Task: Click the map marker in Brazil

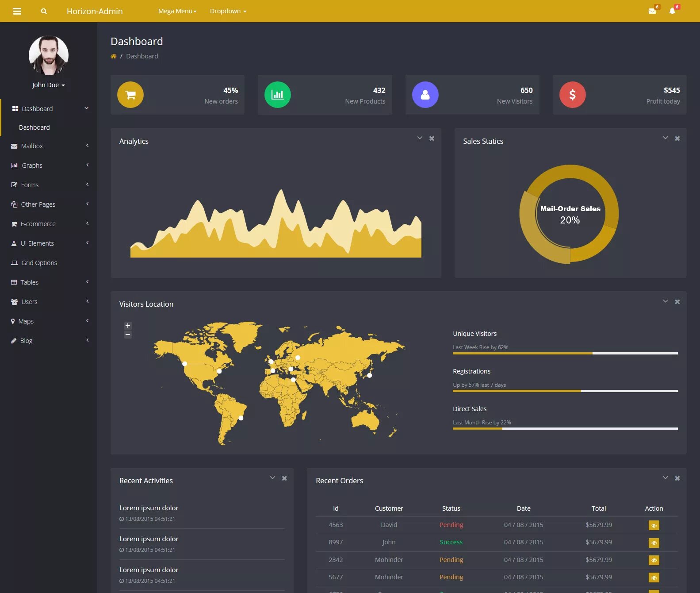Action: [x=241, y=418]
